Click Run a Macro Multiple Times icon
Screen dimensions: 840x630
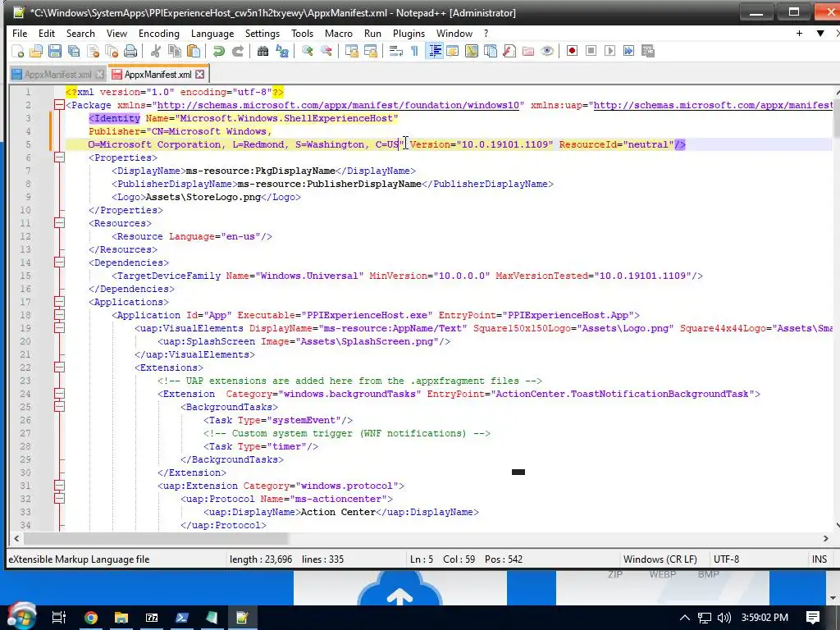(x=628, y=51)
